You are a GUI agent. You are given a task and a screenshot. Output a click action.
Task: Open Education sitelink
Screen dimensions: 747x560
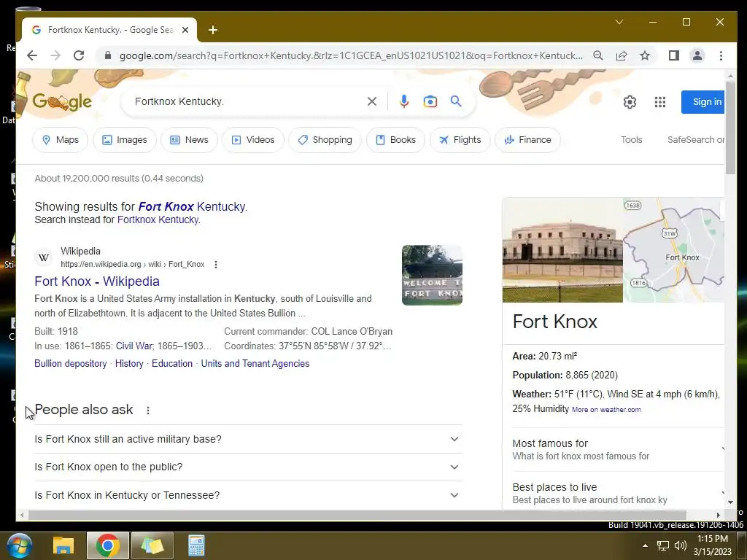point(172,363)
